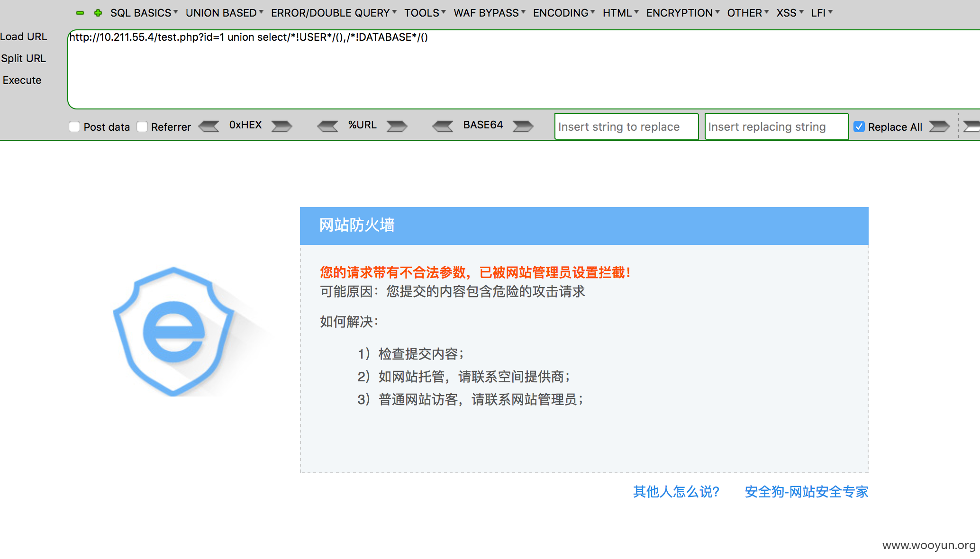980x559 pixels.
Task: Click Load URL button
Action: (x=24, y=36)
